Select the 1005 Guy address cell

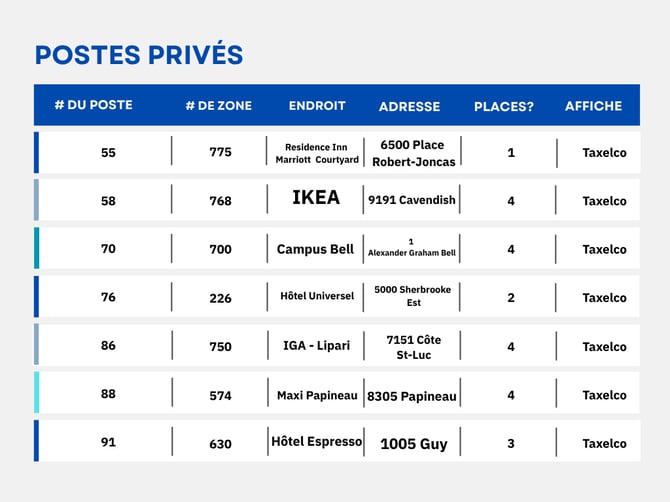coord(414,444)
